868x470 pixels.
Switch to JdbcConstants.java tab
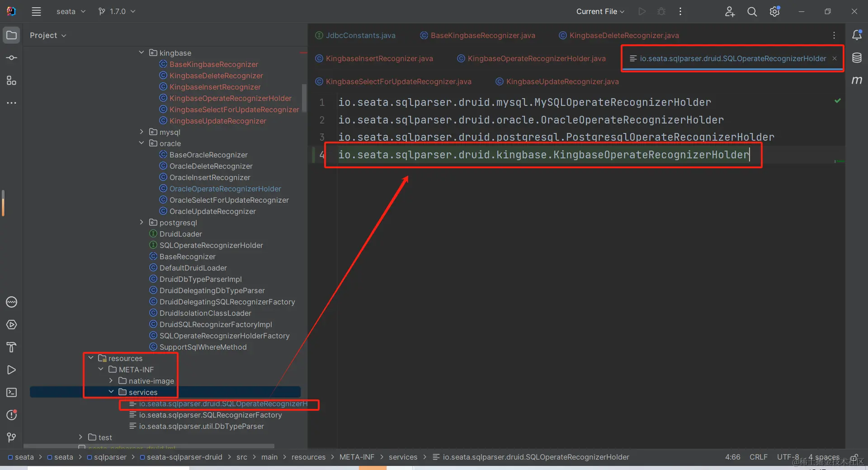click(x=355, y=35)
